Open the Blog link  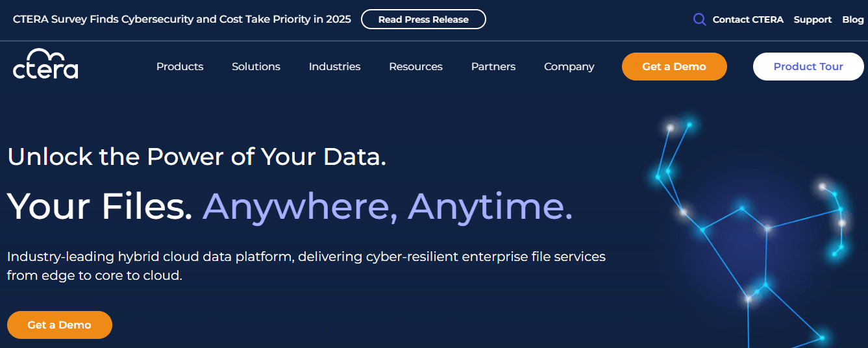coord(852,19)
